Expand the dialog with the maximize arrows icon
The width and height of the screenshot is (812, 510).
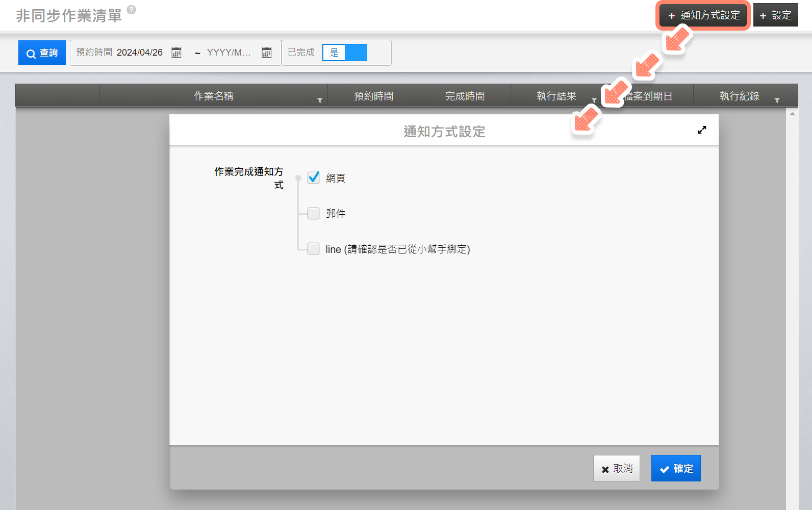pyautogui.click(x=702, y=130)
